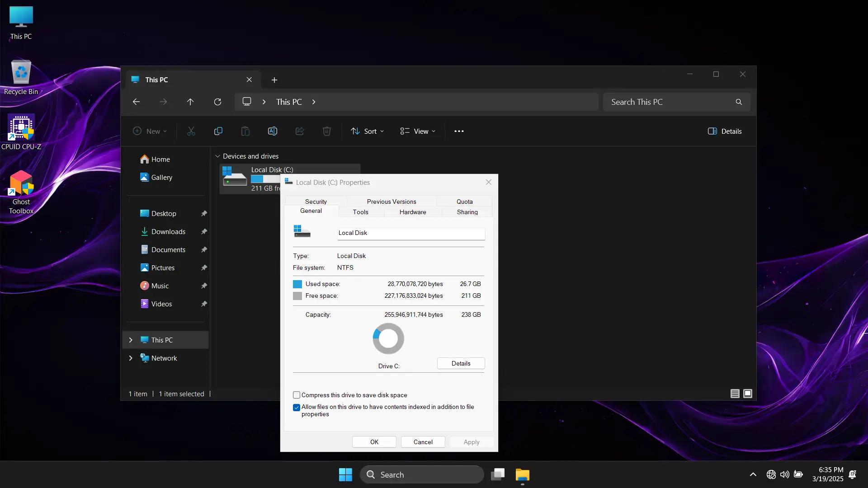This screenshot has width=868, height=488.
Task: Click the Details button for Drive C
Action: 460,363
